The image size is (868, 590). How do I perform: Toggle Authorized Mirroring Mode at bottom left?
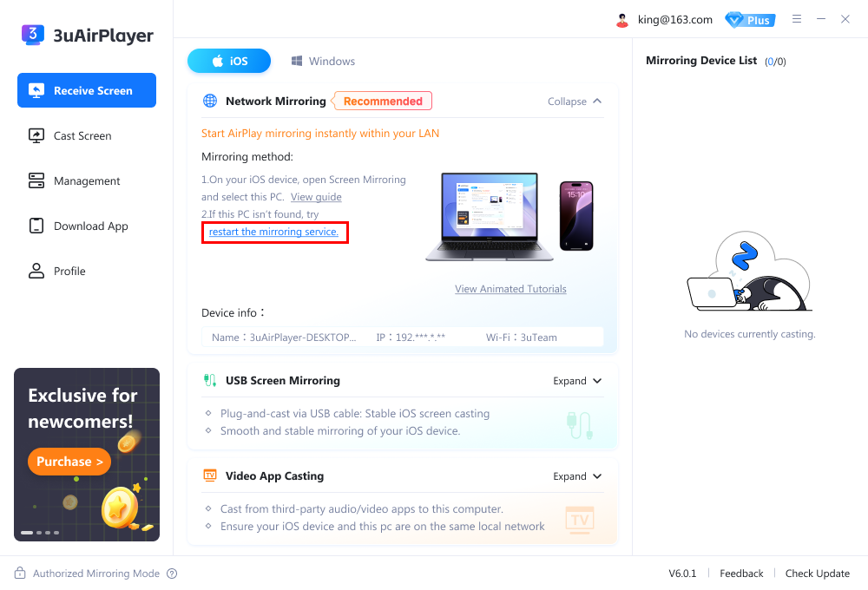tap(95, 574)
